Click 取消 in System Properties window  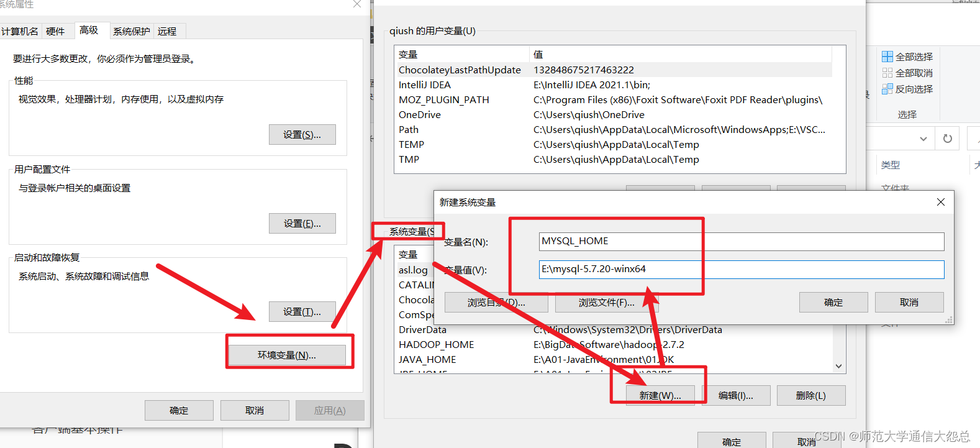(x=255, y=411)
